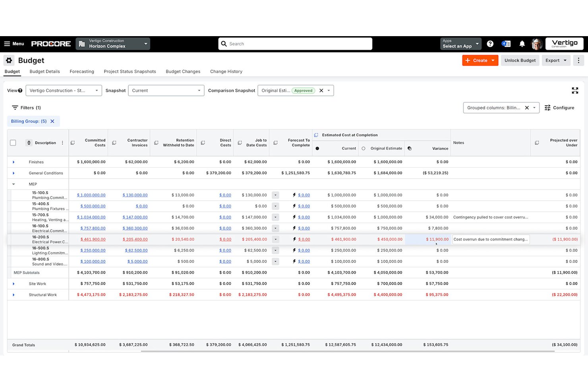Toggle the select-all rows checkbox
Screen dimensions: 588x392
point(13,143)
